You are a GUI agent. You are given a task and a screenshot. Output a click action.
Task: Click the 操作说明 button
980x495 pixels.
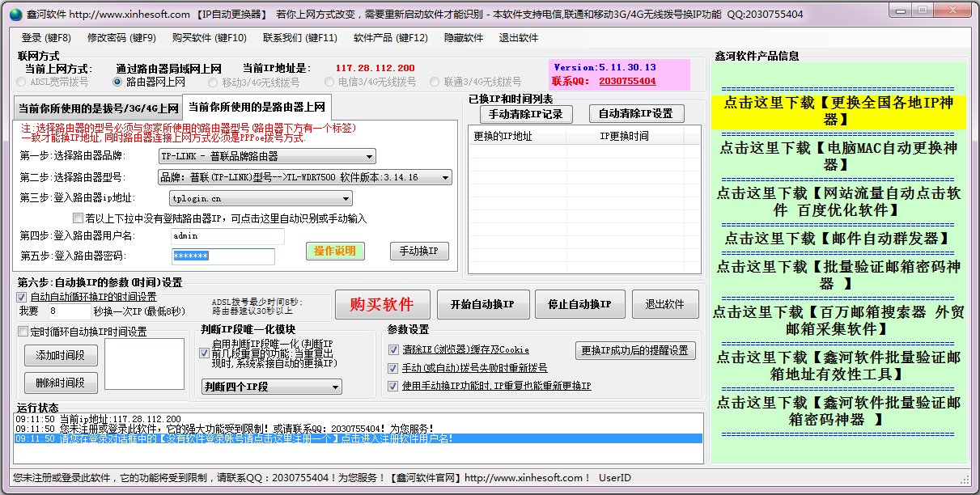[x=335, y=251]
